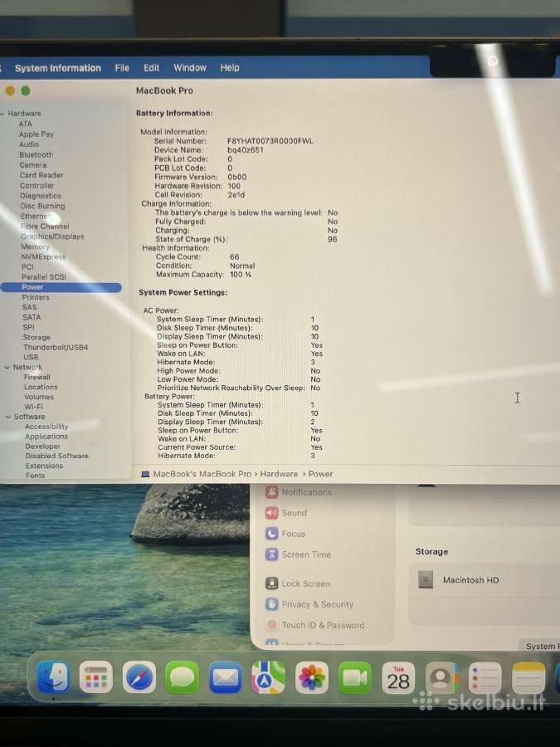The height and width of the screenshot is (747, 560).
Task: Select Graphics/Displays in the sidebar
Action: [52, 237]
